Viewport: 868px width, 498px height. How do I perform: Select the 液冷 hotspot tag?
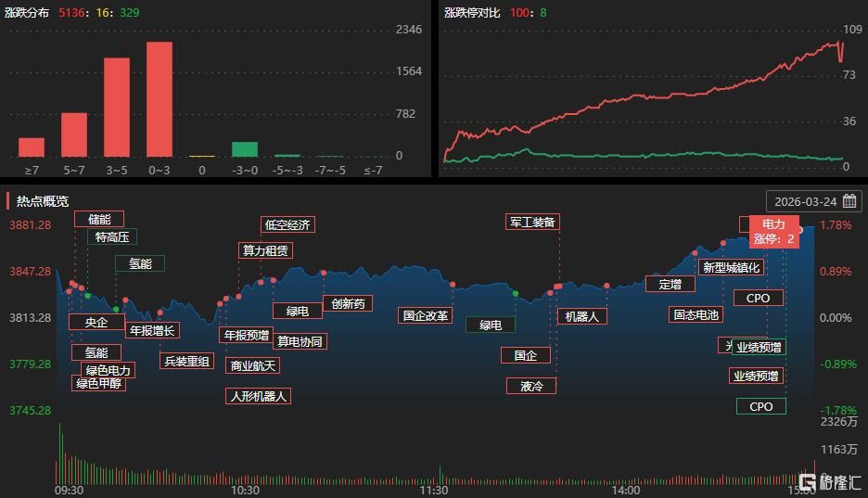tap(531, 385)
